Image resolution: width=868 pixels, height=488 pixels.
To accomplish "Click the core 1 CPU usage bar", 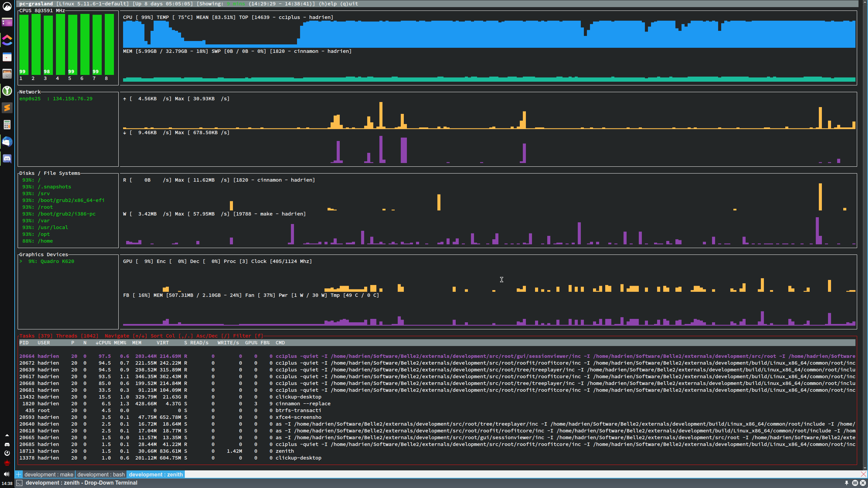I will pyautogui.click(x=24, y=44).
